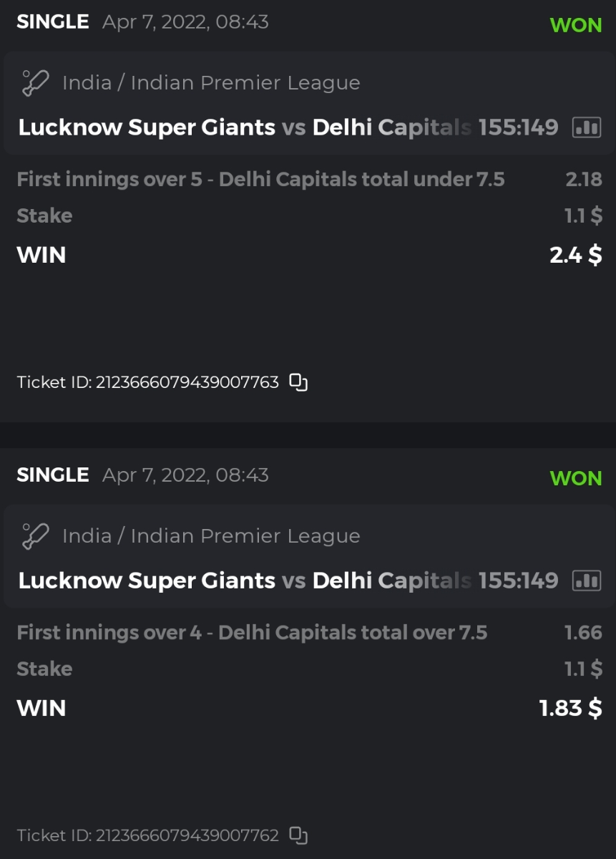This screenshot has width=616, height=859.
Task: Click the 2.18 odds value
Action: pyautogui.click(x=584, y=179)
